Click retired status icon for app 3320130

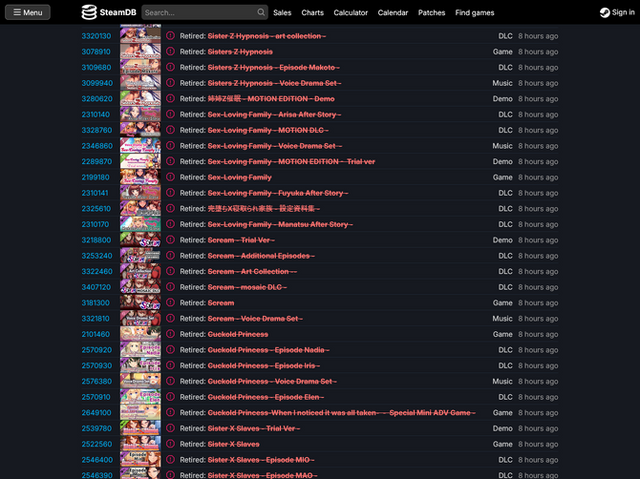point(170,36)
